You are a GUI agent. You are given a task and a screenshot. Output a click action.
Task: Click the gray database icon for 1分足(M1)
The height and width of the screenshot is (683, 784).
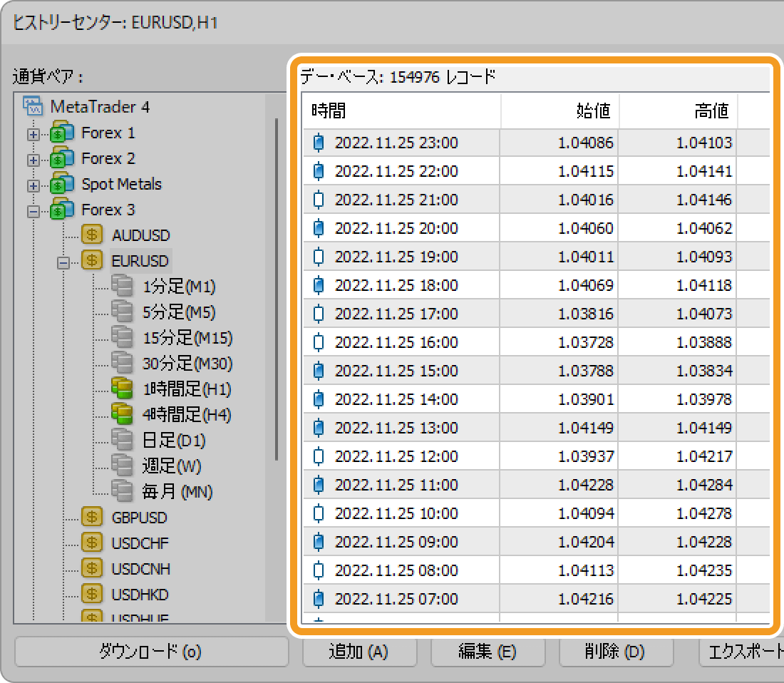pos(122,286)
